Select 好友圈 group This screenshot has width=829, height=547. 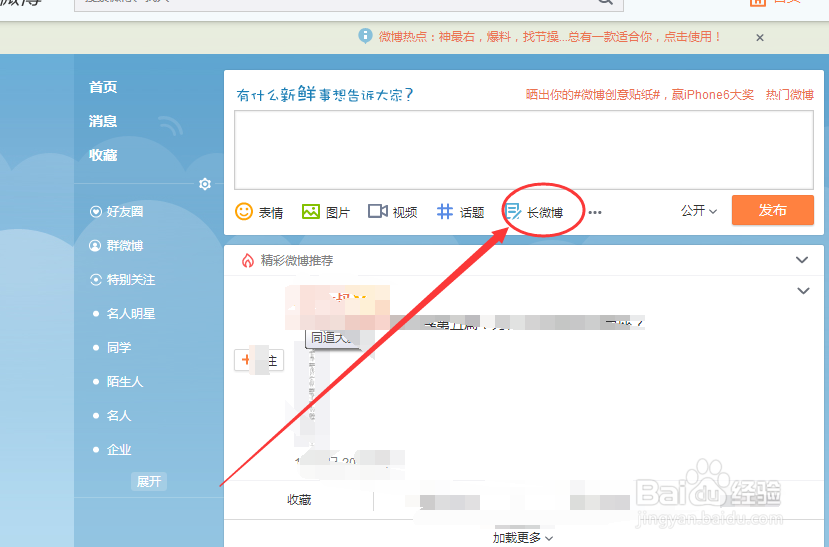(x=125, y=211)
